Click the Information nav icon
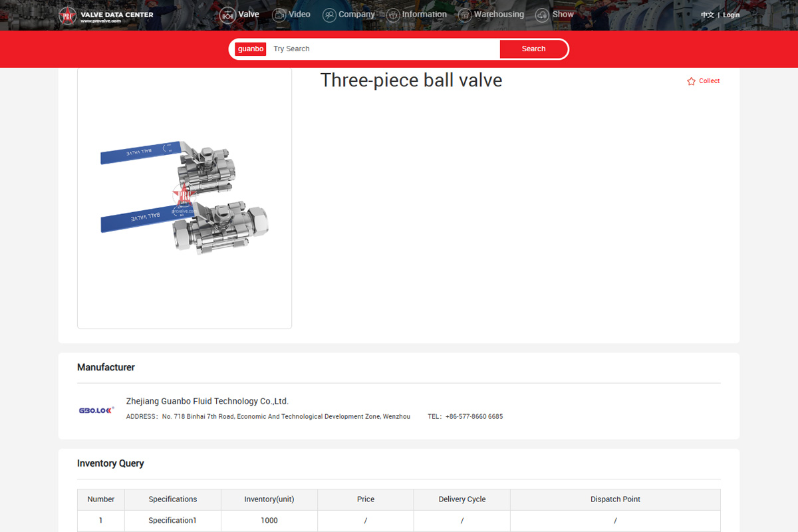The image size is (798, 532). [x=393, y=15]
